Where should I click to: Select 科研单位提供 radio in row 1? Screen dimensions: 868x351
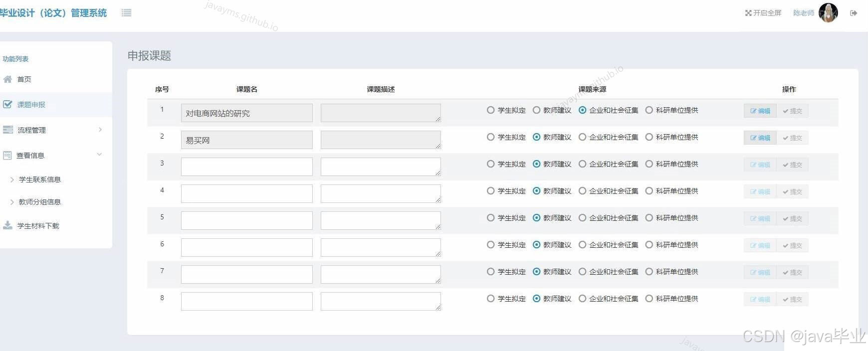tap(649, 110)
